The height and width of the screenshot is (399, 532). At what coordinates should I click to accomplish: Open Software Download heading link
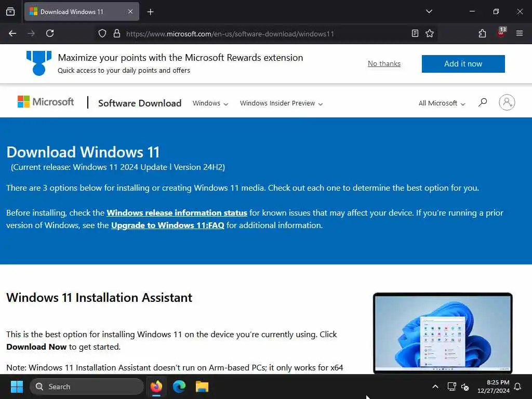[140, 103]
